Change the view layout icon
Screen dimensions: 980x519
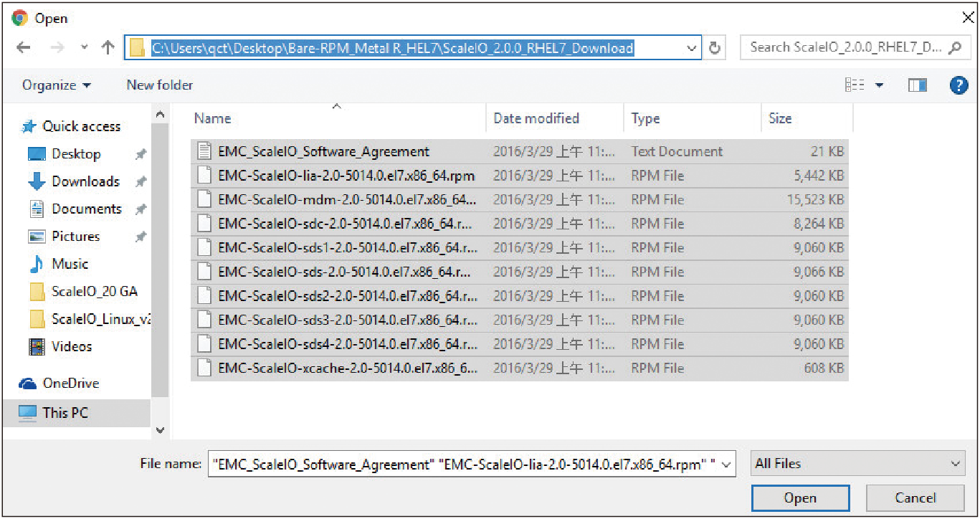(x=855, y=85)
